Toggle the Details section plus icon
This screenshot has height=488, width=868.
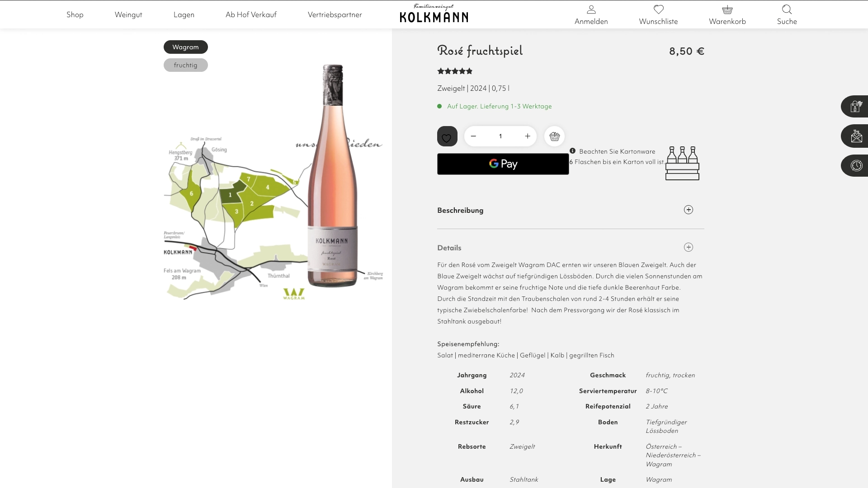(x=688, y=247)
